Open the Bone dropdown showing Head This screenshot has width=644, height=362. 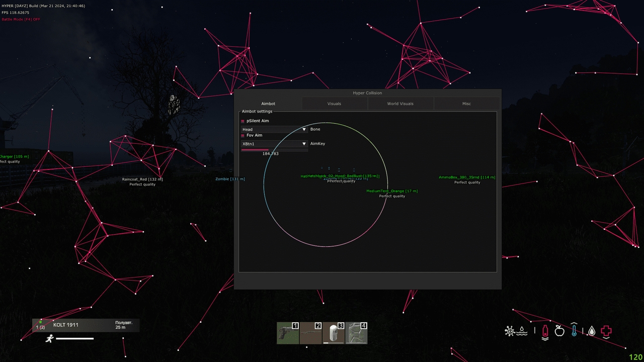274,129
